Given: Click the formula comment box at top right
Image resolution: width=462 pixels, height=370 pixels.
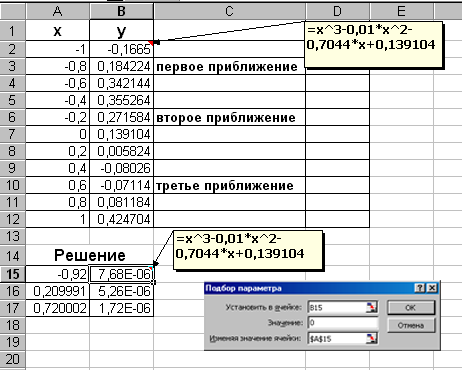Looking at the screenshot, I should 374,44.
